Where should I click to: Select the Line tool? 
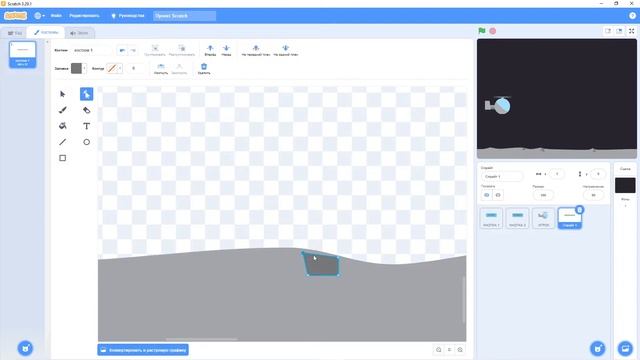click(62, 142)
